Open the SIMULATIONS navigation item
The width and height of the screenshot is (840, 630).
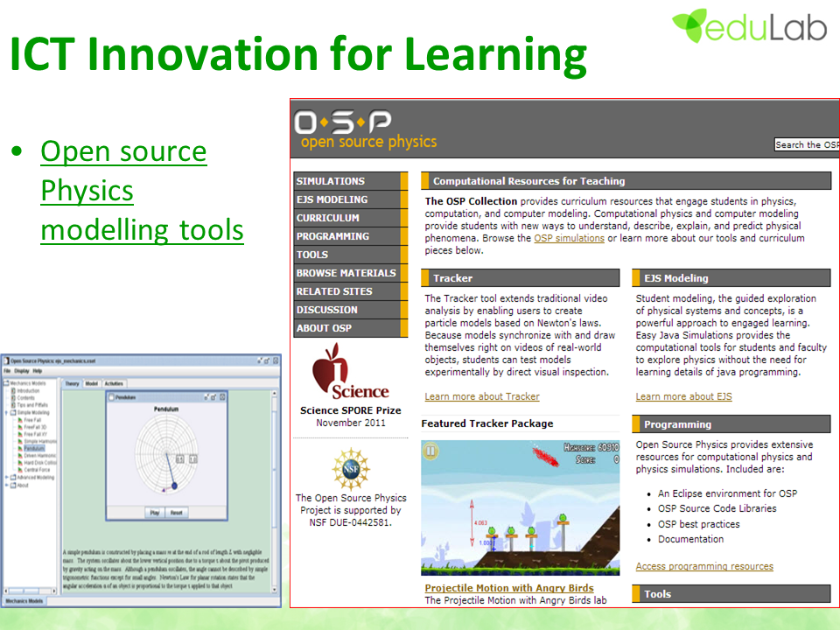(350, 181)
